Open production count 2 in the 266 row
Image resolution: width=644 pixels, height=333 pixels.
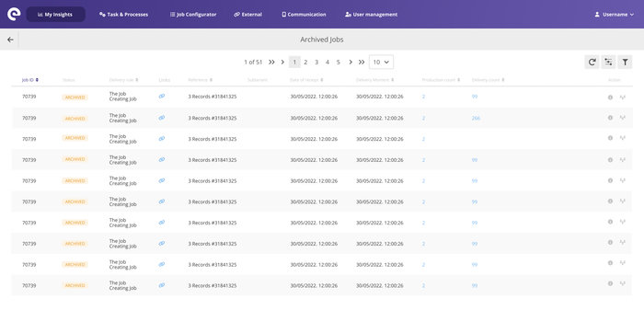tap(423, 119)
